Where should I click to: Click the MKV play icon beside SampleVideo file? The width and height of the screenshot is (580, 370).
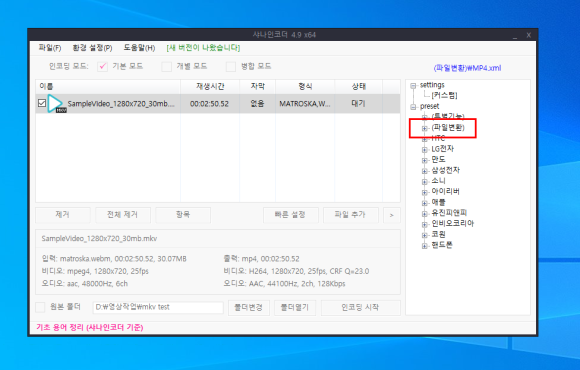click(x=56, y=104)
